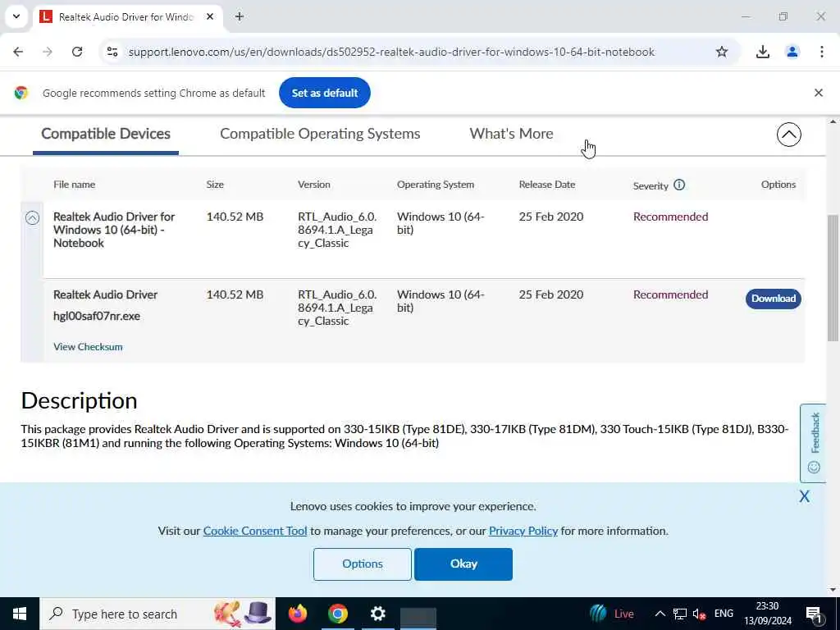The width and height of the screenshot is (840, 630).
Task: Click the Size column header
Action: pyautogui.click(x=215, y=185)
